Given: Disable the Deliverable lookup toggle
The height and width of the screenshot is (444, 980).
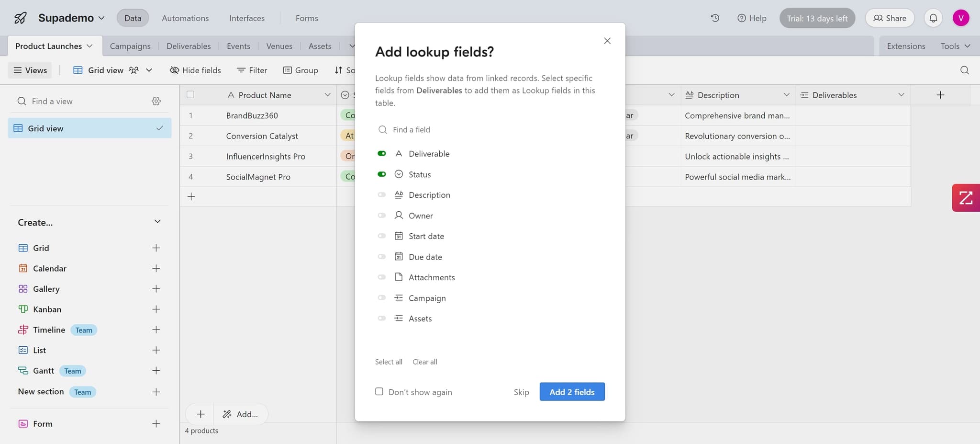Looking at the screenshot, I should point(381,153).
